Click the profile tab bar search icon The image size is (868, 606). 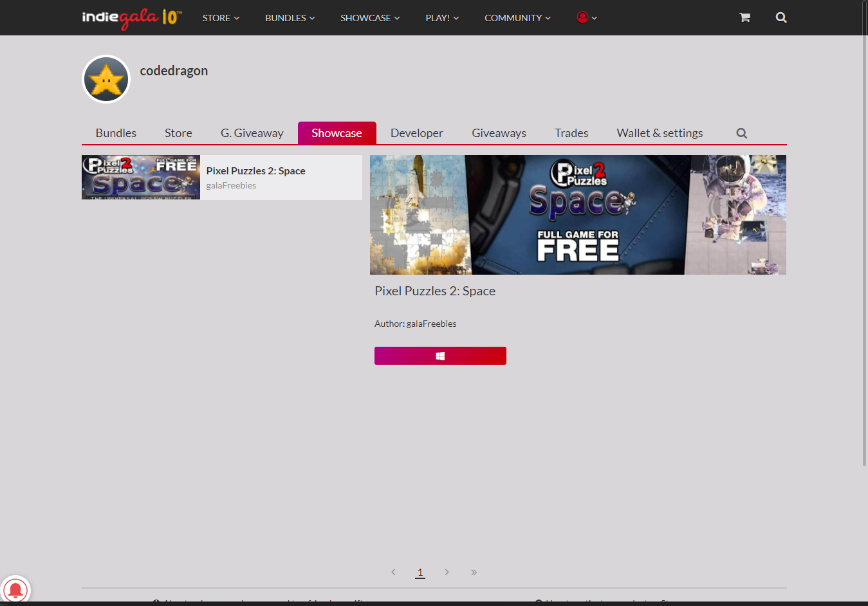(742, 133)
